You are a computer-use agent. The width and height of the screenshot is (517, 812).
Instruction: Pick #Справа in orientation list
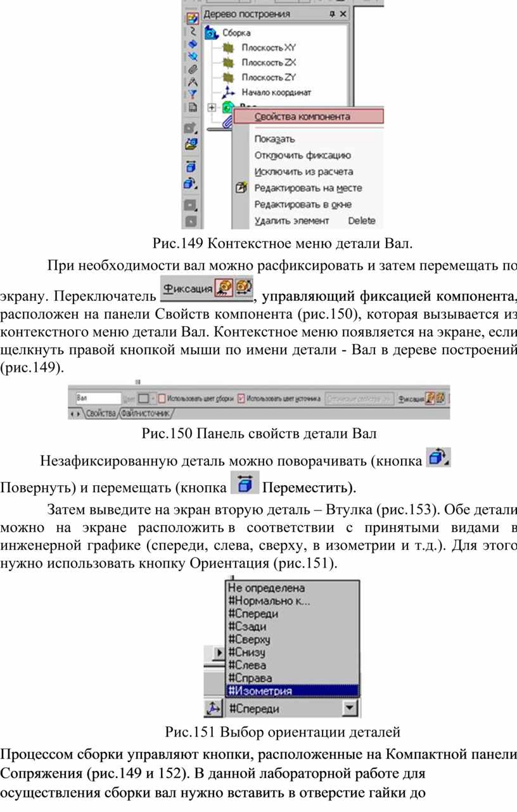coord(293,678)
